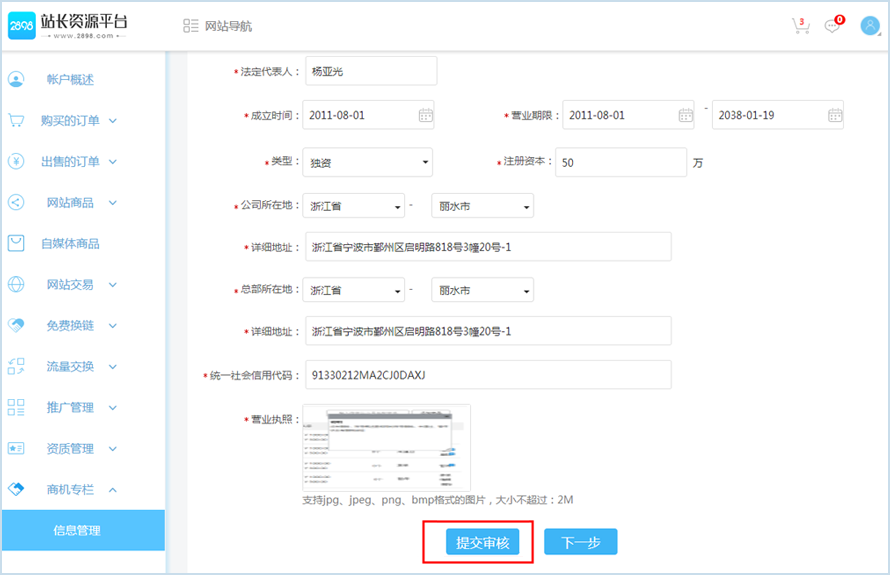Open calendar for 营业期限 start date
This screenshot has width=890, height=575.
(x=685, y=115)
